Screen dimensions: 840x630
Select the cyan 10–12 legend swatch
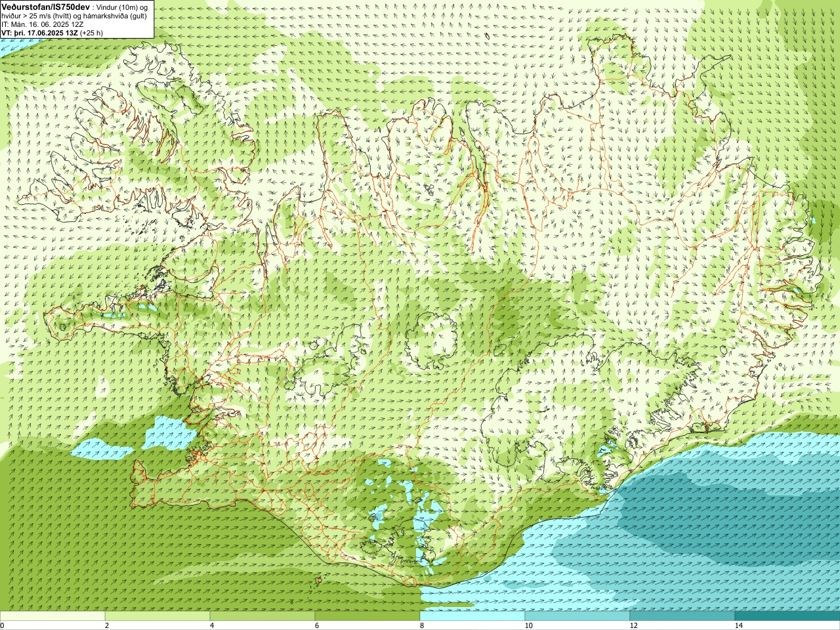pyautogui.click(x=577, y=616)
